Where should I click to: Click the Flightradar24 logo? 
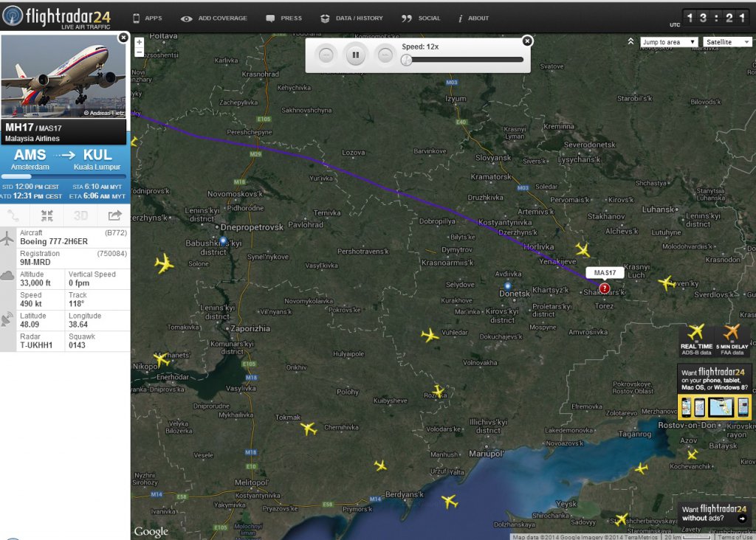point(57,17)
